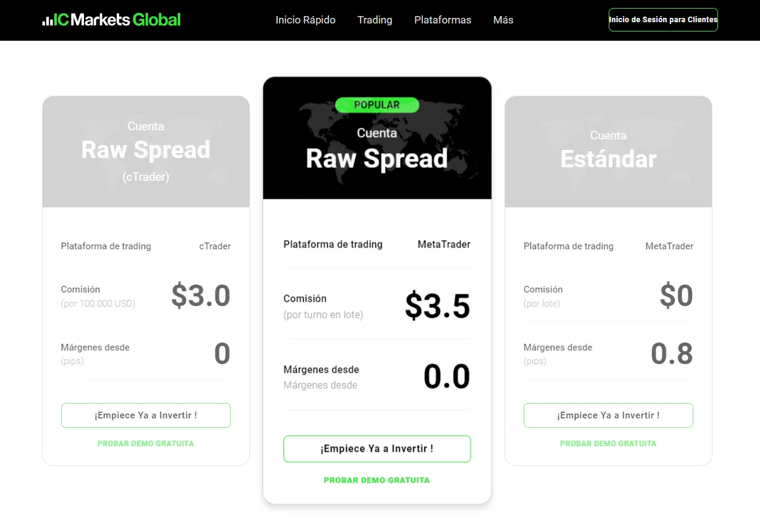Click 'por turno en lote' text
760x532 pixels.
324,315
